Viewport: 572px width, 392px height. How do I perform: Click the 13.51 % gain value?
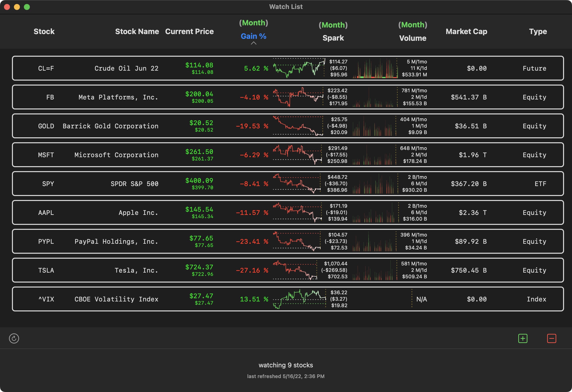254,299
